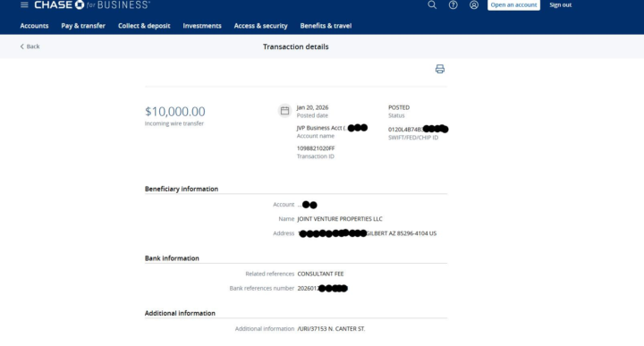Click the Jan 20, 2026 posted date

point(312,107)
